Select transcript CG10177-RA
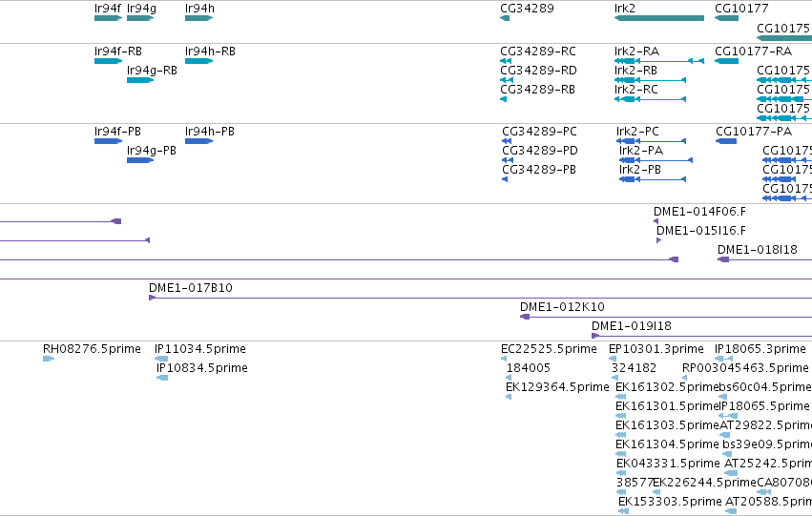The width and height of the screenshot is (812, 516). point(726,61)
